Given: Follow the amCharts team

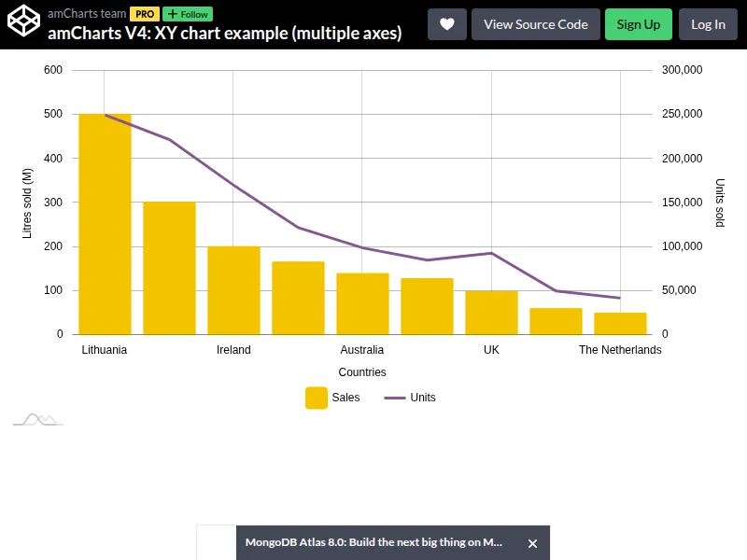Looking at the screenshot, I should tap(186, 14).
